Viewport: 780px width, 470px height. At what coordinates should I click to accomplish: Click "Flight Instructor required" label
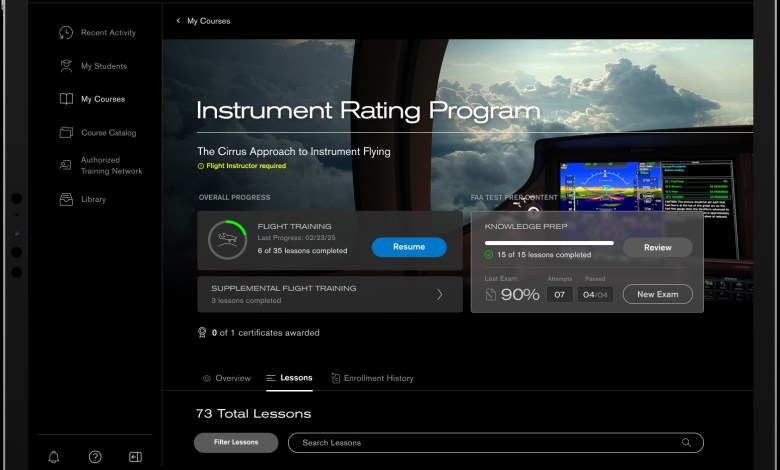point(246,166)
